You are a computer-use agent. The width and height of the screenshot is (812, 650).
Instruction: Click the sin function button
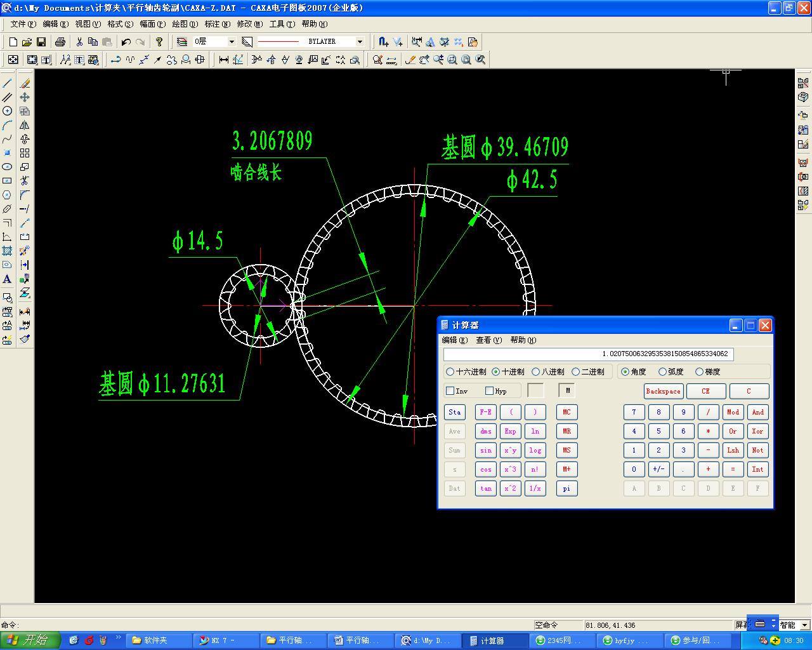tap(486, 451)
